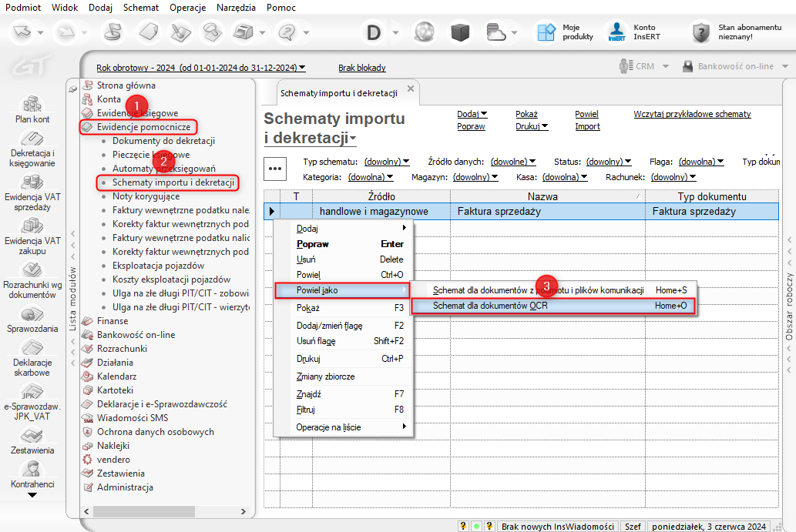
Task: Select Noty korygujące in module tree
Action: click(145, 196)
